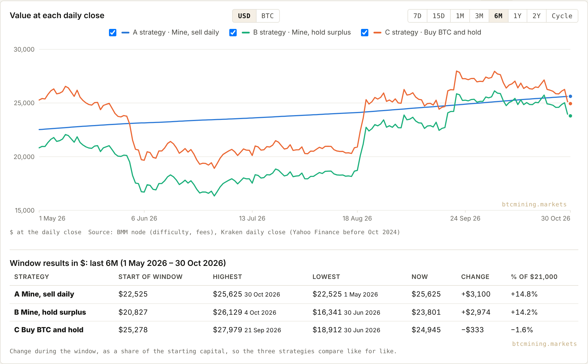Click the A Mine, sell daily row name
Image resolution: width=588 pixels, height=364 pixels.
pyautogui.click(x=44, y=294)
